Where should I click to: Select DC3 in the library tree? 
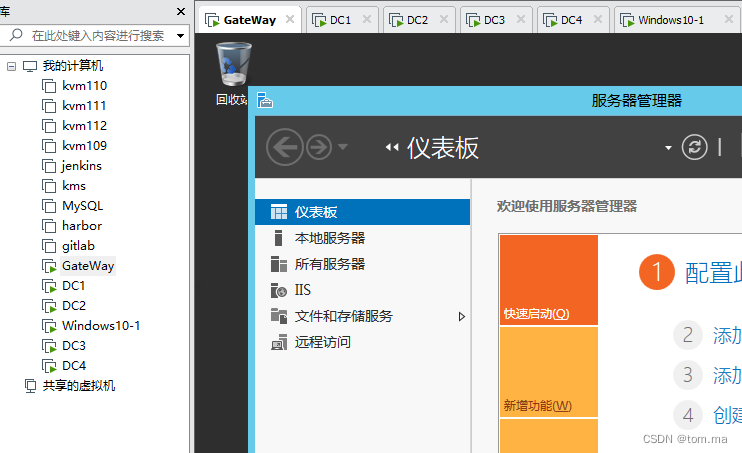[74, 346]
